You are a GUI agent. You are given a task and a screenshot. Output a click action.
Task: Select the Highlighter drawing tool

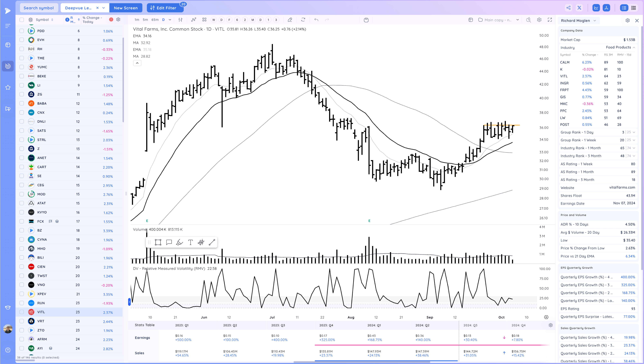[179, 242]
